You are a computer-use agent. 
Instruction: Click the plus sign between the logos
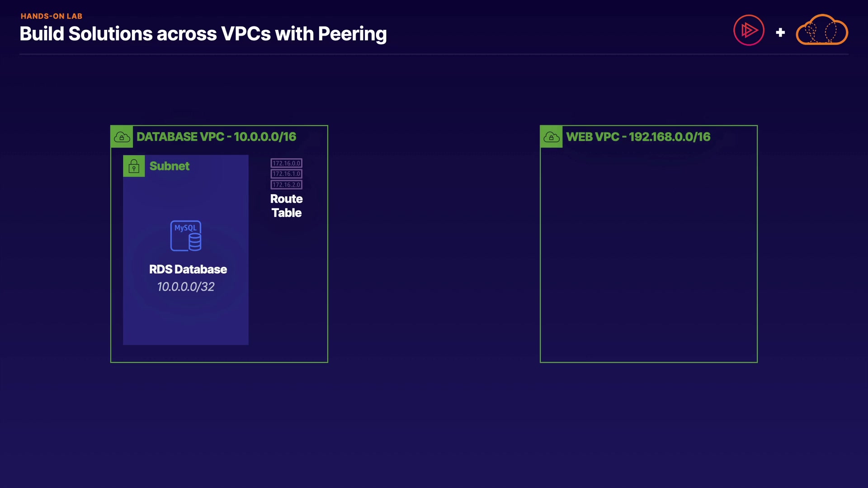(780, 33)
